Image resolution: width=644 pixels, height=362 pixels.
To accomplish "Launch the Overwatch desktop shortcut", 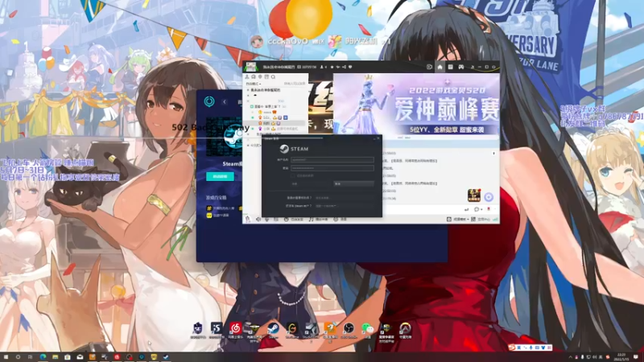I will [x=406, y=329].
